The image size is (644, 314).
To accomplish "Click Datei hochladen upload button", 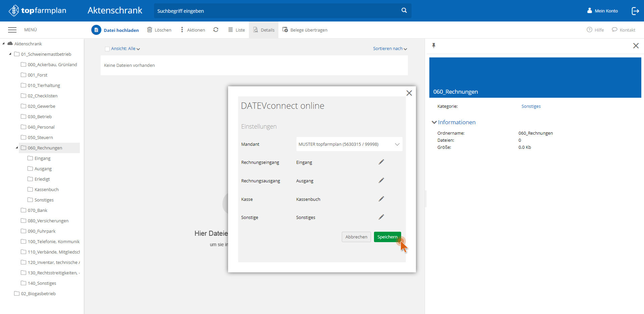I will pyautogui.click(x=115, y=30).
